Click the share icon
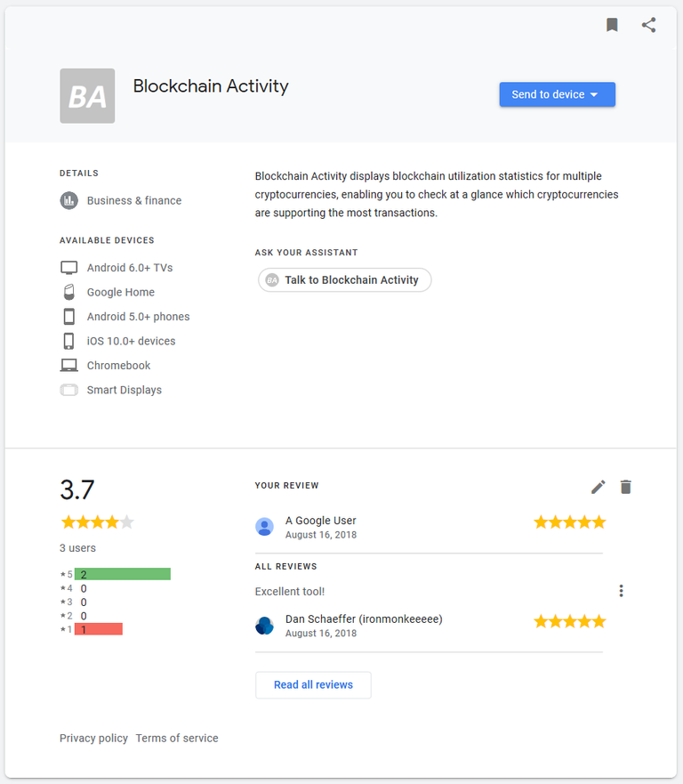The height and width of the screenshot is (784, 683). pos(648,25)
